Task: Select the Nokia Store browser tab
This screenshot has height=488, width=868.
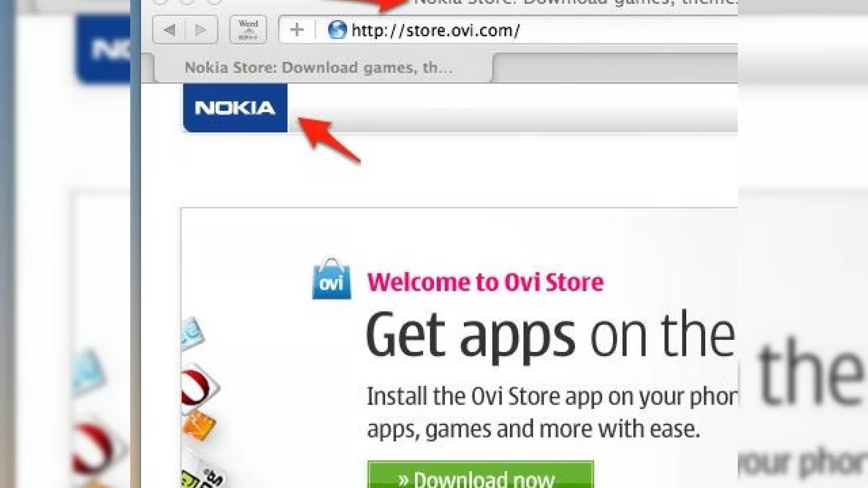Action: tap(323, 68)
